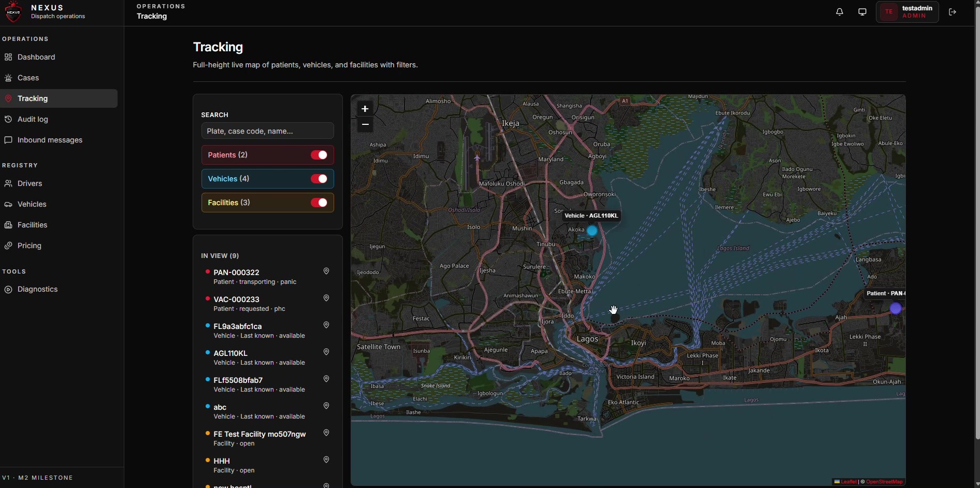Open Dashboard in the sidebar

click(59, 57)
